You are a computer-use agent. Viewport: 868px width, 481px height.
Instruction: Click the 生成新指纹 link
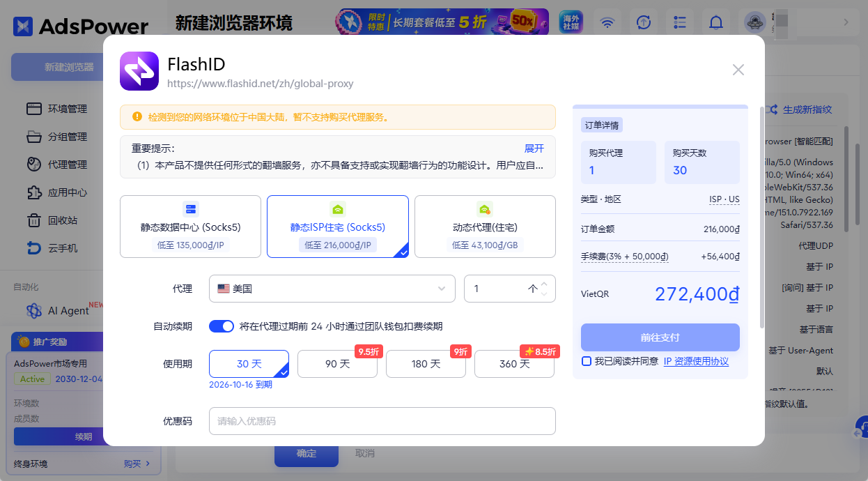(x=807, y=109)
